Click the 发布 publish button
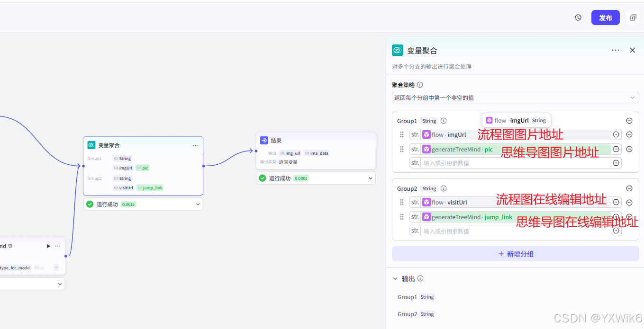Image resolution: width=644 pixels, height=329 pixels. [x=605, y=18]
